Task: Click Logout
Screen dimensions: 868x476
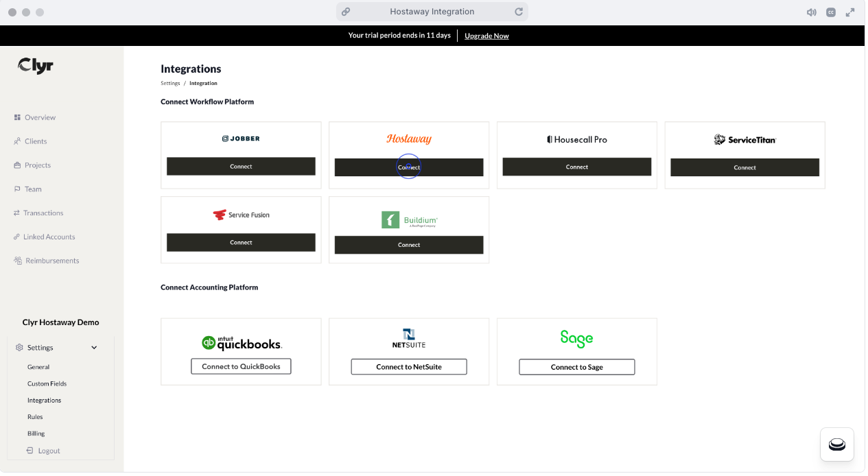Action: click(49, 451)
